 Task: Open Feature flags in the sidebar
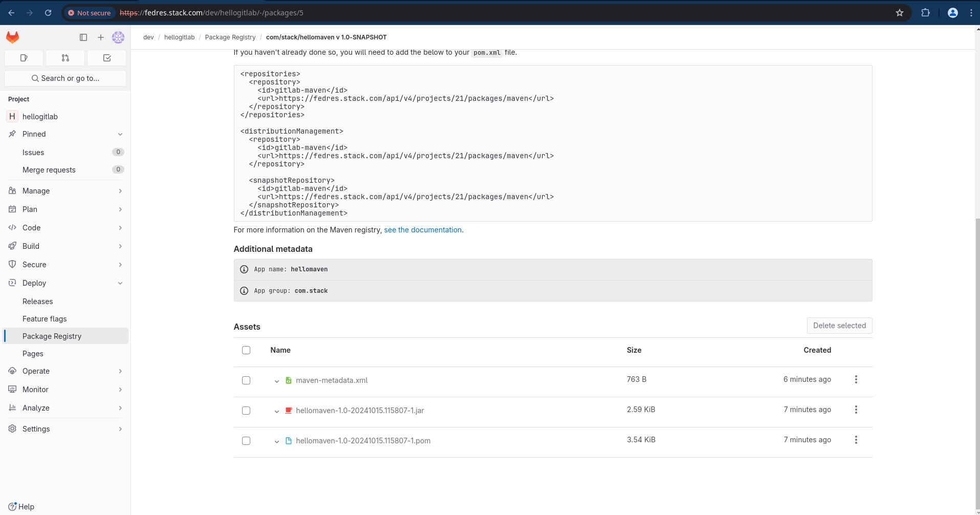pyautogui.click(x=45, y=318)
